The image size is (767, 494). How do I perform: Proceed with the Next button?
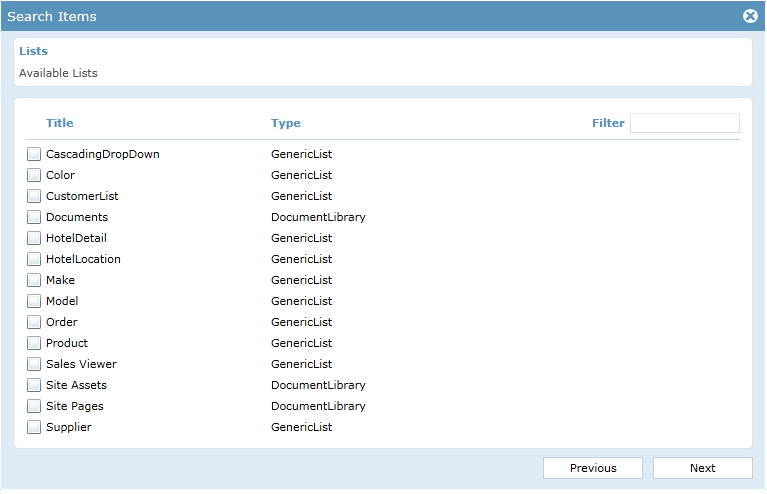[x=702, y=468]
